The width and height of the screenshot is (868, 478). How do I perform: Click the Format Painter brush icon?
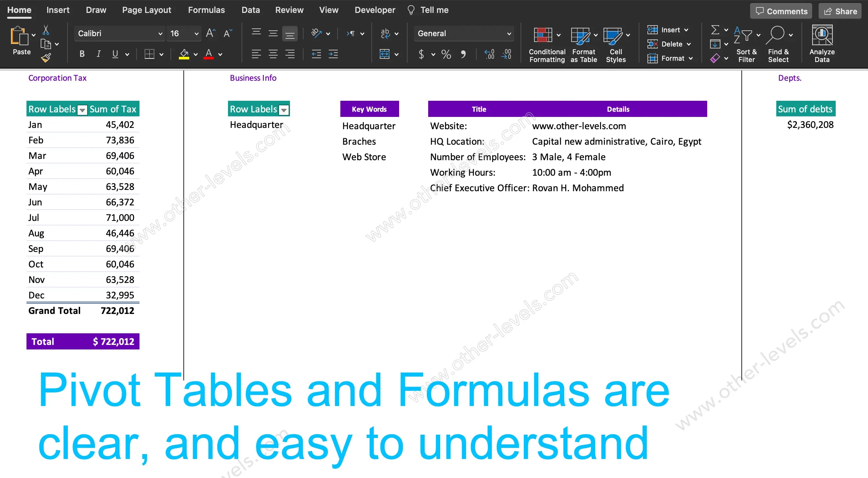[46, 58]
